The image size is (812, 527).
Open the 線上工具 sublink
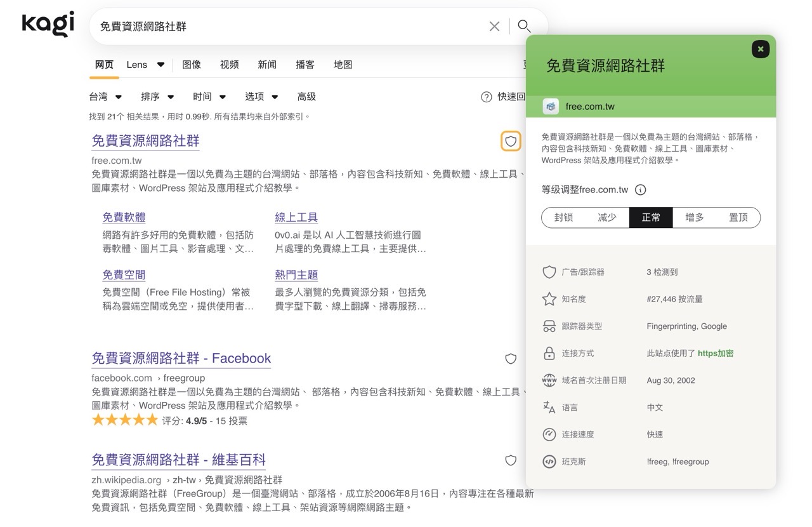pos(296,217)
